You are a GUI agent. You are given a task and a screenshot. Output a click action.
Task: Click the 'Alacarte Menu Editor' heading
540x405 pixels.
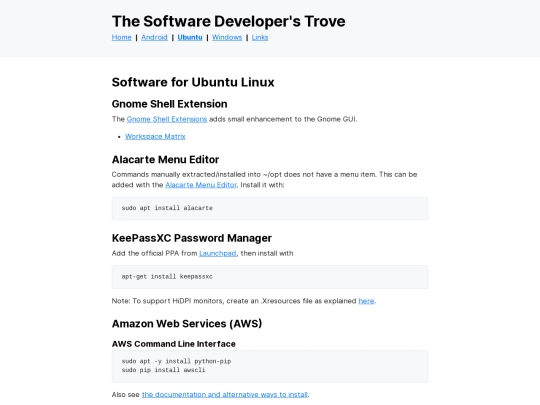165,160
